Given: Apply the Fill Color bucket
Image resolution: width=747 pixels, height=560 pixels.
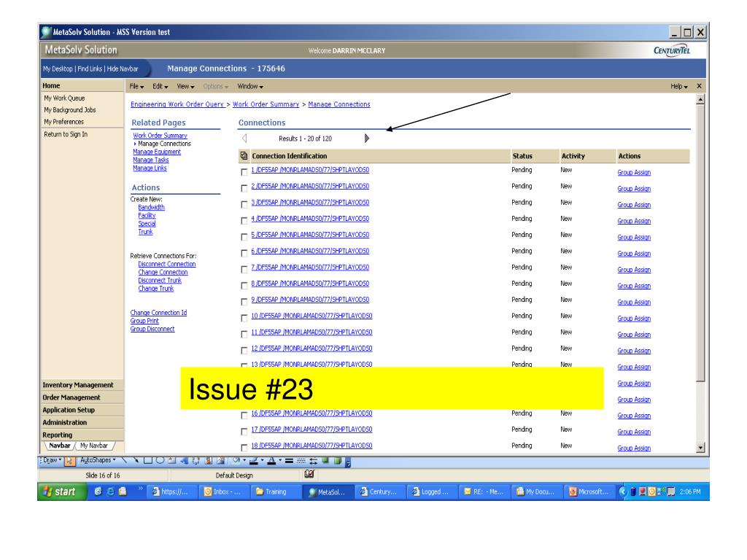Looking at the screenshot, I should pos(237,461).
